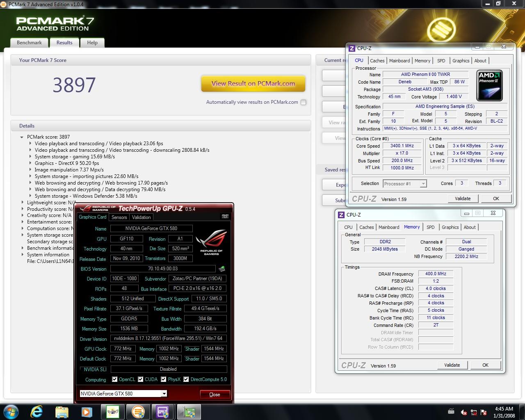525x420 pixels.
Task: Click the CPU-Z title icon of the Memory window
Action: (341, 215)
